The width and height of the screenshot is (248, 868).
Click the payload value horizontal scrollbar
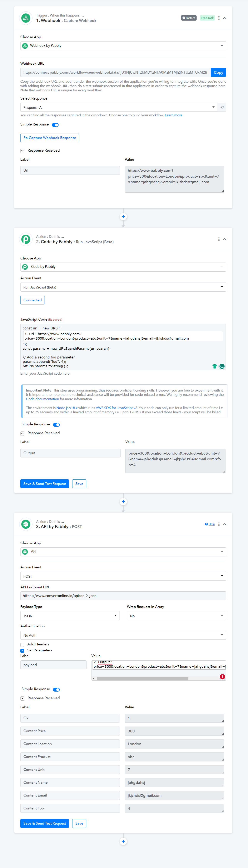tap(142, 678)
